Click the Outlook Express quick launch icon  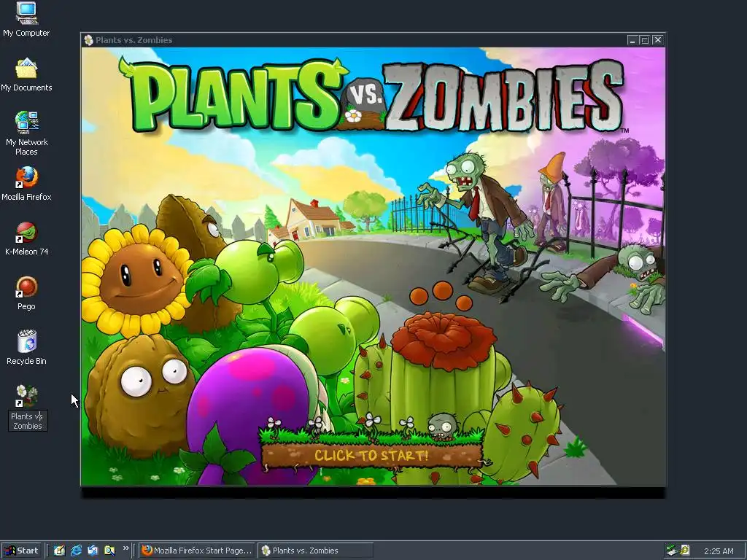coord(93,551)
